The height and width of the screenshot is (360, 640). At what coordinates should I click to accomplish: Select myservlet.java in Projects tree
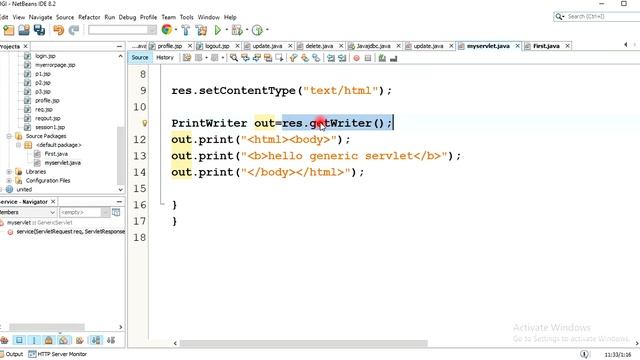click(x=62, y=162)
